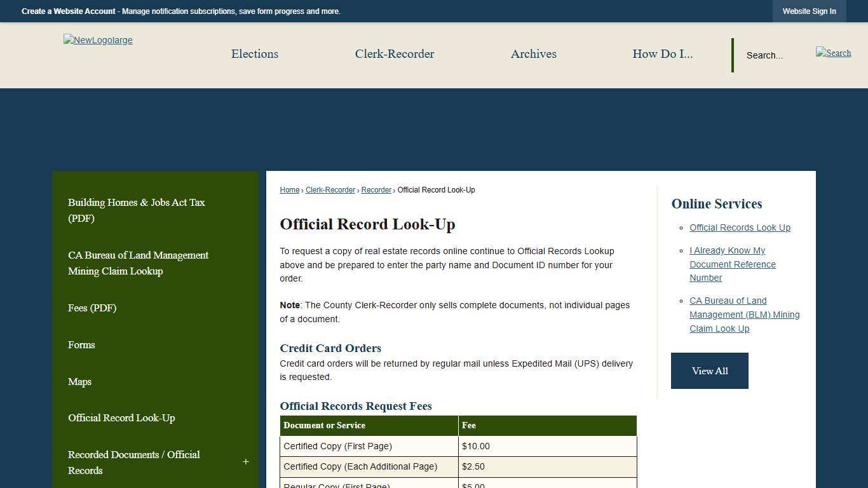This screenshot has height=488, width=868.
Task: Click the Website Sign In button
Action: tap(810, 11)
